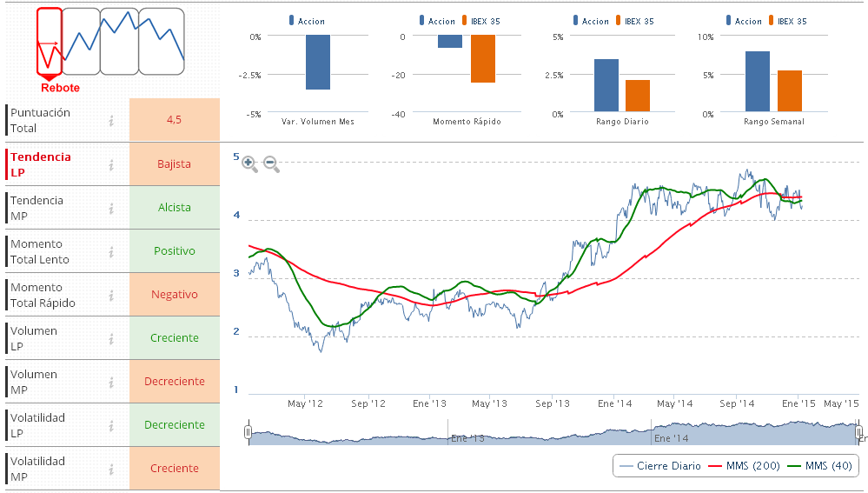Zoom out on the price chart

[271, 163]
